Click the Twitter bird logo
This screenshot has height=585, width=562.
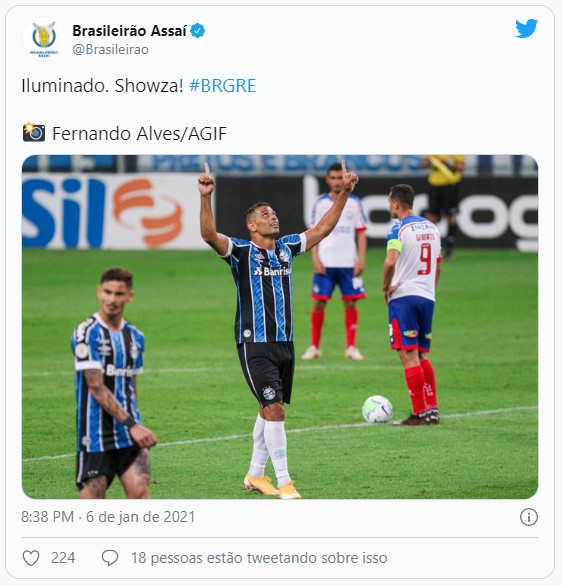click(526, 29)
